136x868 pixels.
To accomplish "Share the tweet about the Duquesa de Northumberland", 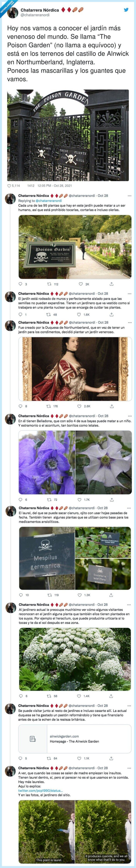I will [111, 406].
